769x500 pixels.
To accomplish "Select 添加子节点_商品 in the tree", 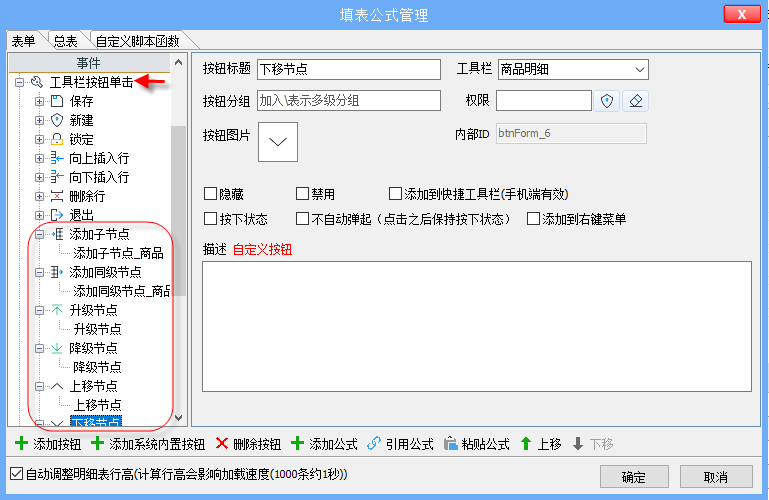I will click(x=118, y=253).
